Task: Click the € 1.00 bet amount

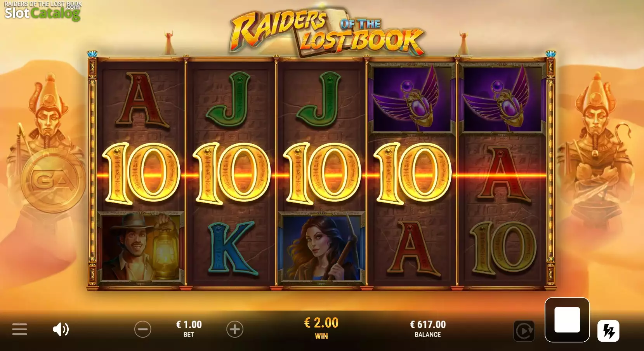Action: click(189, 325)
